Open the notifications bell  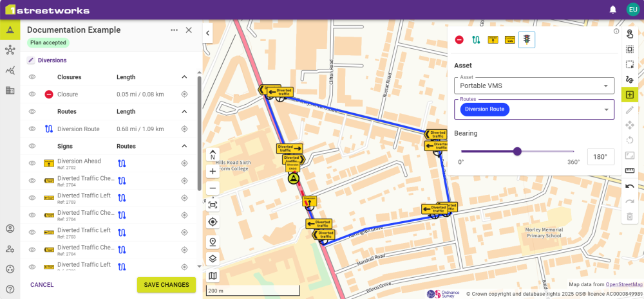point(613,10)
